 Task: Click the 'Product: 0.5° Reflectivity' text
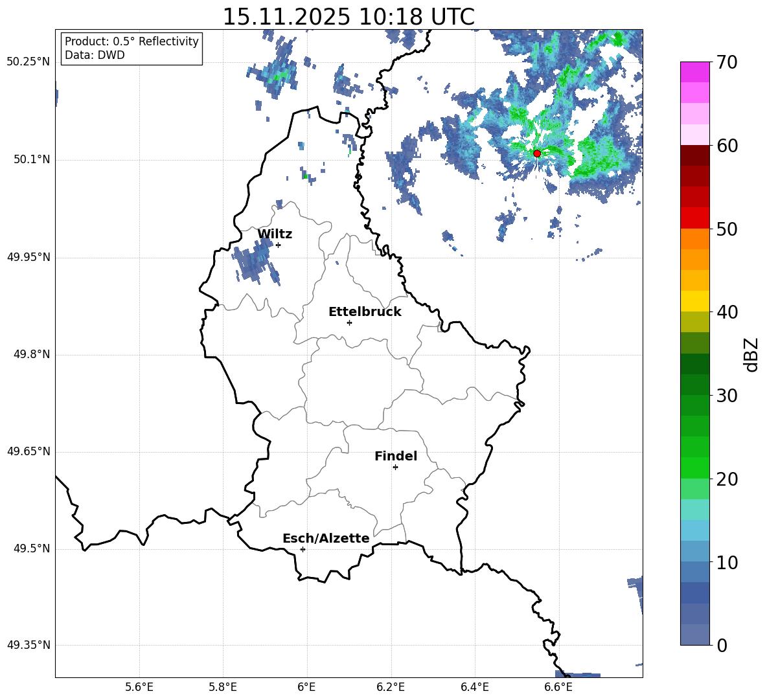(132, 41)
